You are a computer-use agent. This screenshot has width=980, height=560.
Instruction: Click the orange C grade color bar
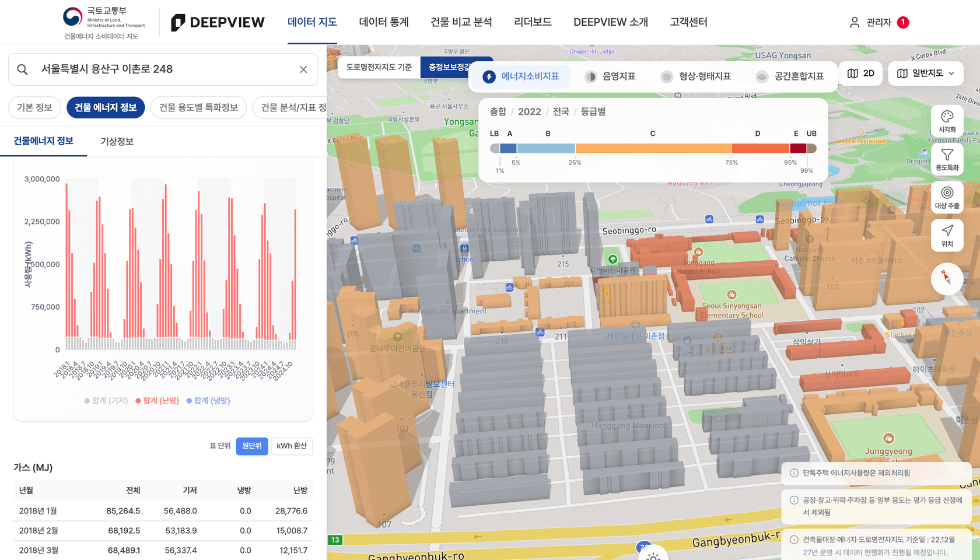(x=653, y=148)
